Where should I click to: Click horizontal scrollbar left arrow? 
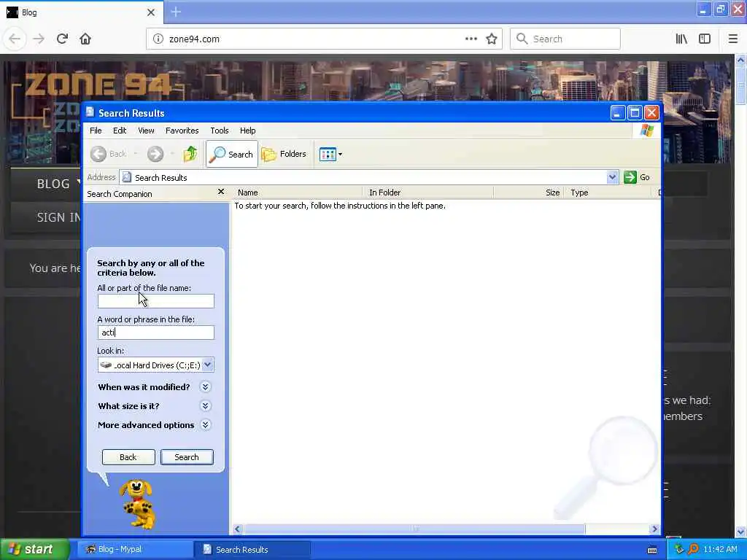click(238, 529)
